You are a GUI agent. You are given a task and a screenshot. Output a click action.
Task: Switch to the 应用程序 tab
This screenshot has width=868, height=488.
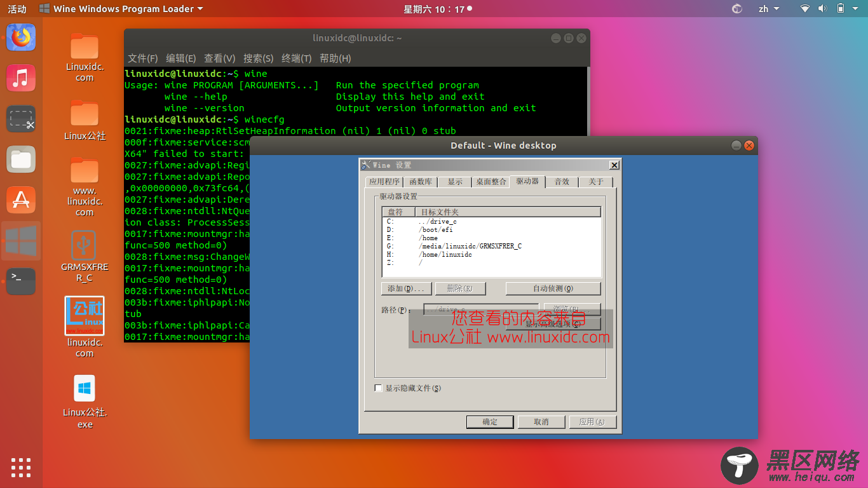(x=384, y=182)
